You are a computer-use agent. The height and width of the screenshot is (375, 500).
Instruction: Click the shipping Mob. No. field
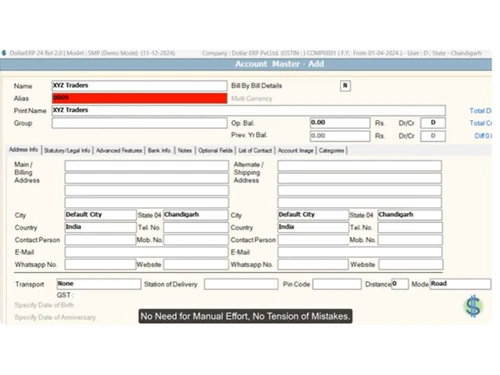(410, 240)
